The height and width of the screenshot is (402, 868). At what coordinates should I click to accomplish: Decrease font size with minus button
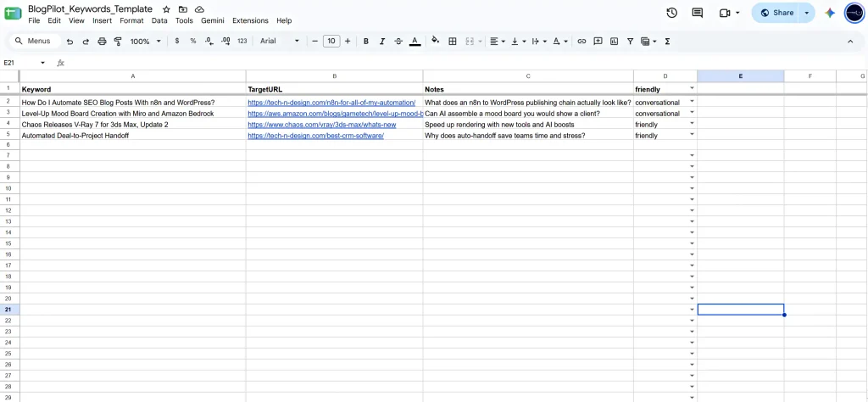[315, 41]
